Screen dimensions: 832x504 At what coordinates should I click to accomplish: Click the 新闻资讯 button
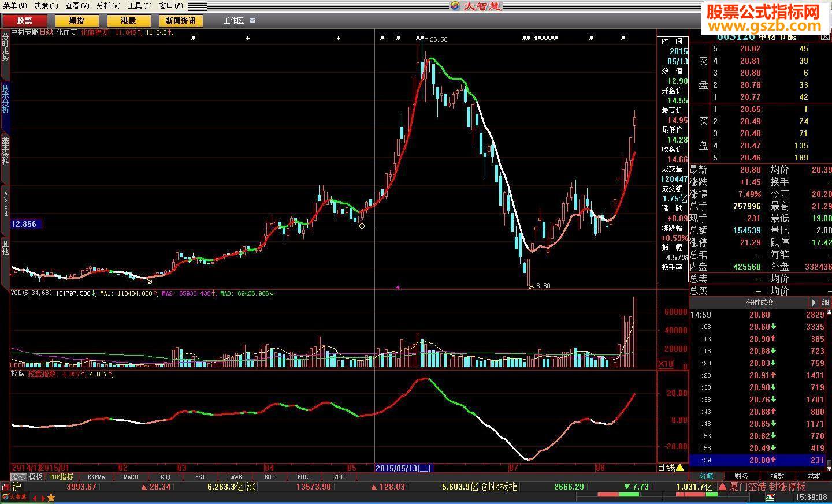point(180,20)
